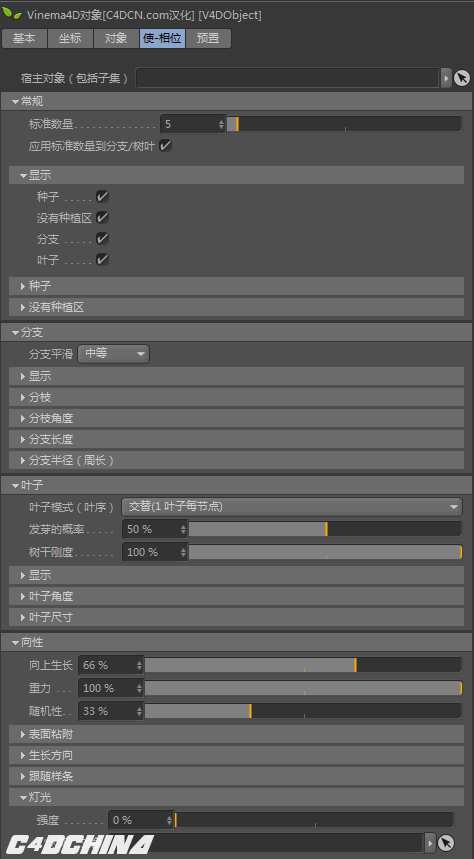Screen dimensions: 474x859
Task: Click the small arrow button next to 宿主对象 field
Action: (446, 78)
